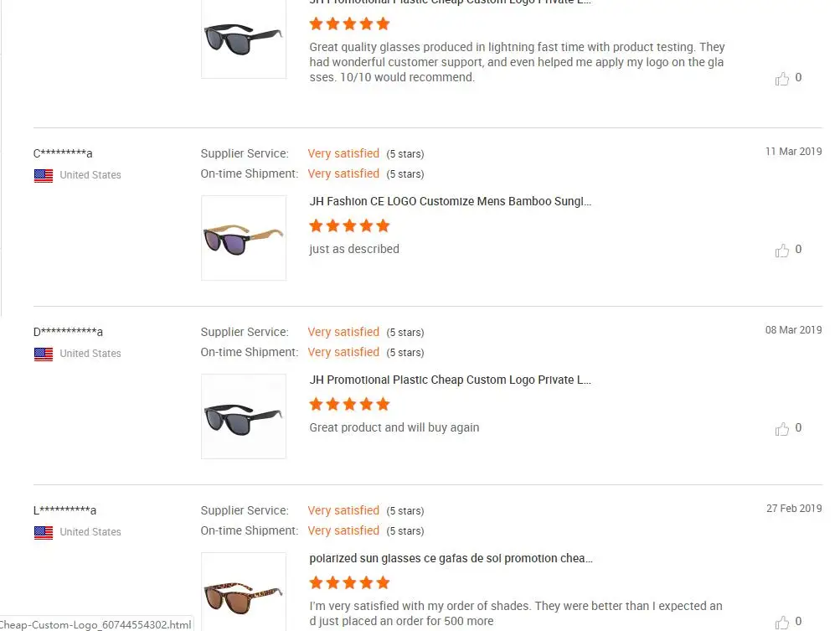Click the 11 Mar 2019 review date
This screenshot has width=840, height=631.
(793, 152)
